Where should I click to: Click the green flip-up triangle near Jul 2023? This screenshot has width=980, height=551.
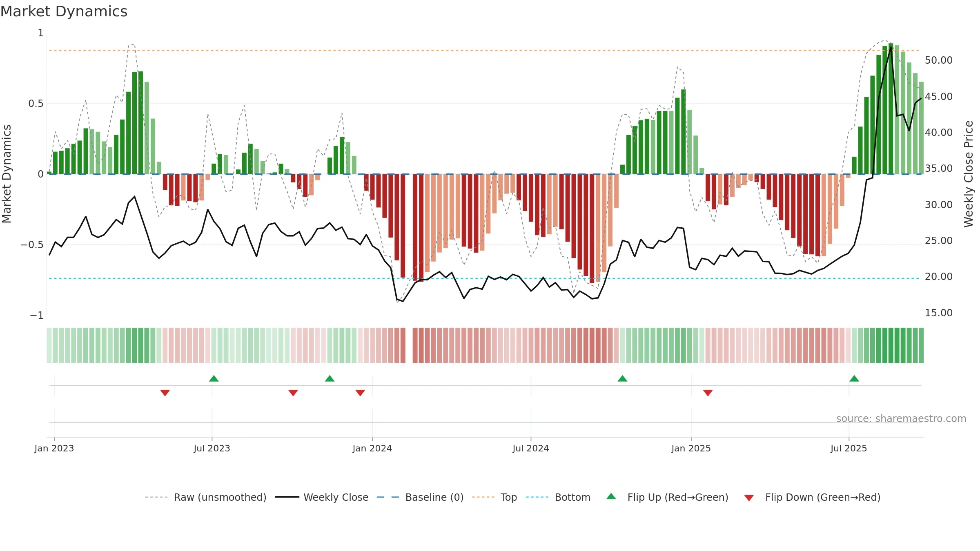tap(214, 378)
